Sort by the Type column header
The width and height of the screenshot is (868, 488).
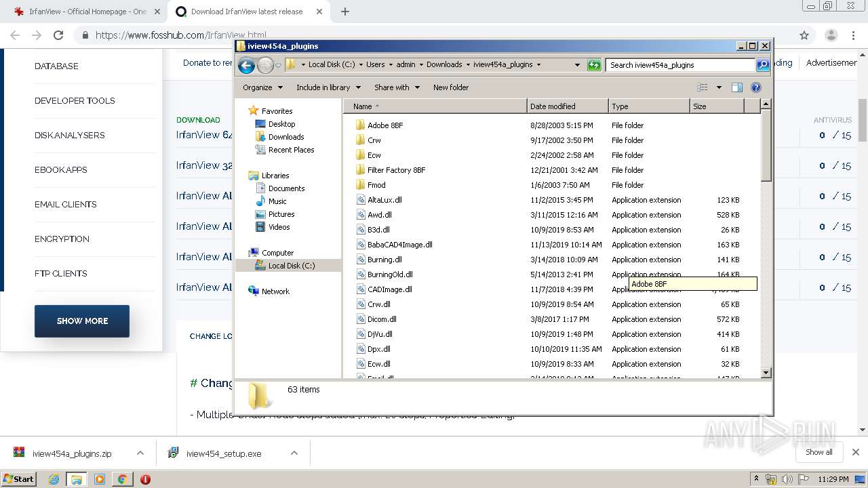[x=649, y=106]
